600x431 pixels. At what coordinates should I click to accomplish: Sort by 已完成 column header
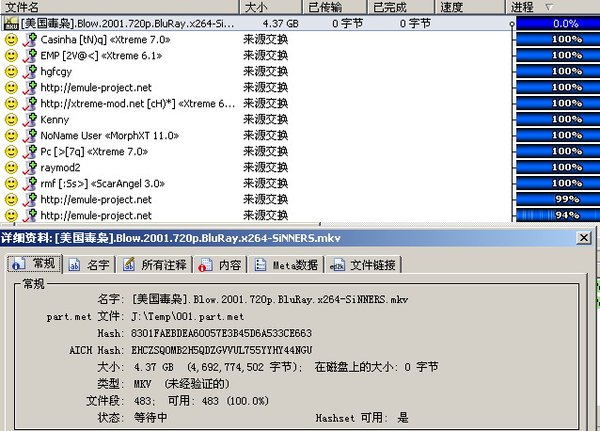[x=401, y=7]
